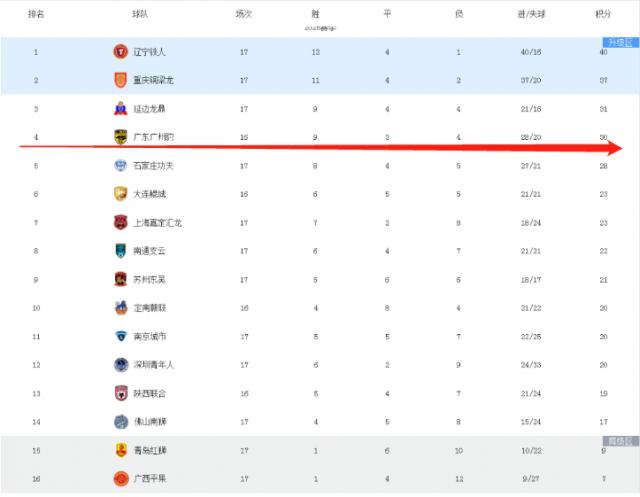Viewport: 640px width, 497px height.
Task: Sort by the 积分 column header
Action: click(x=603, y=15)
